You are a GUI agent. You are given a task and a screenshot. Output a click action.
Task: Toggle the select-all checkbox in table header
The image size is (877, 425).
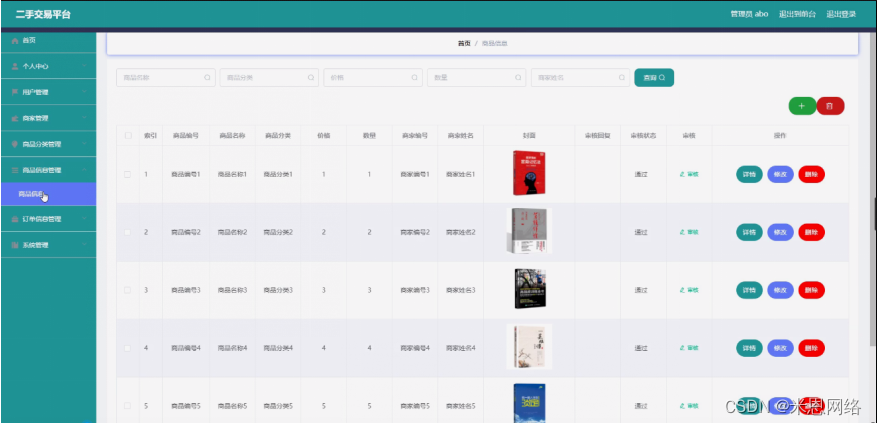pyautogui.click(x=128, y=135)
